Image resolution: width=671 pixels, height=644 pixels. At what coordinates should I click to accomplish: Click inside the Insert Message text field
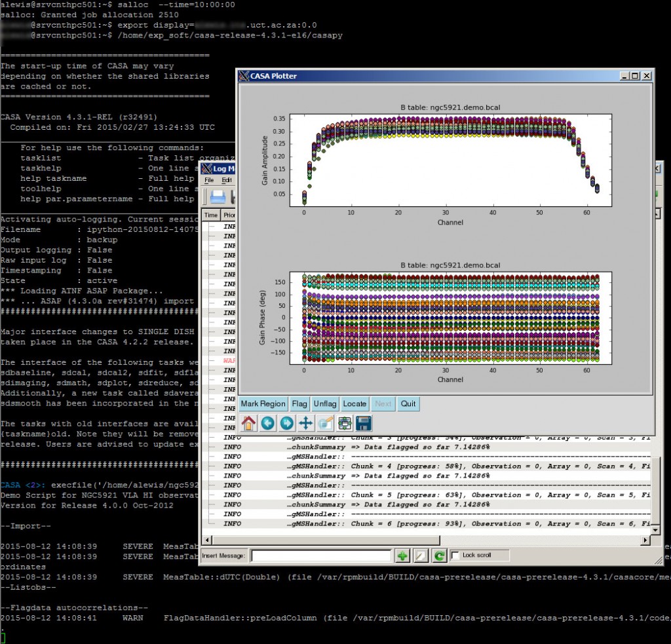[x=321, y=555]
